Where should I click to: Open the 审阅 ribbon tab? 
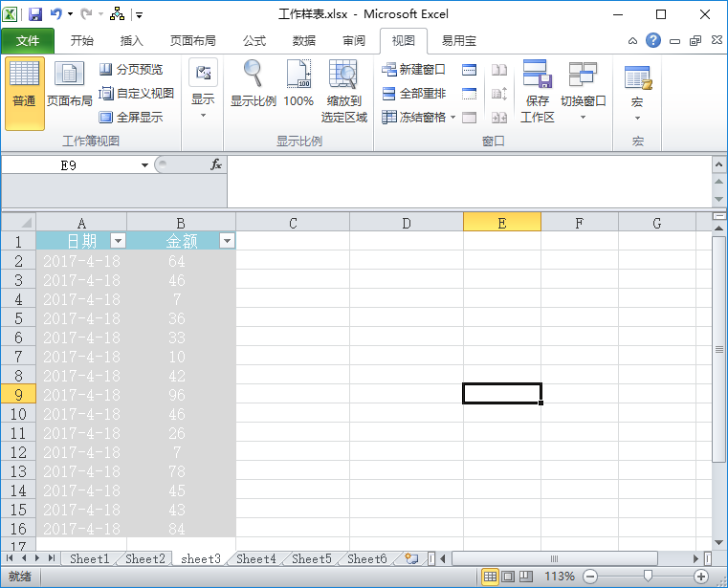click(x=354, y=41)
